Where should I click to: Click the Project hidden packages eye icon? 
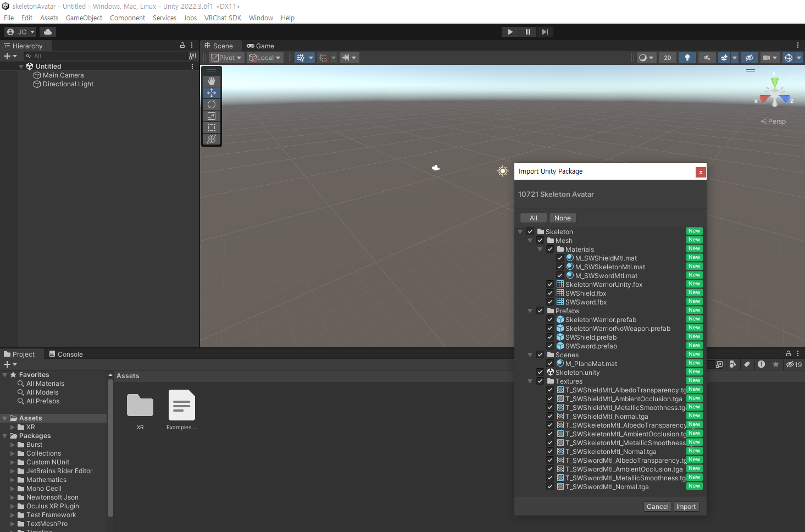coord(793,364)
